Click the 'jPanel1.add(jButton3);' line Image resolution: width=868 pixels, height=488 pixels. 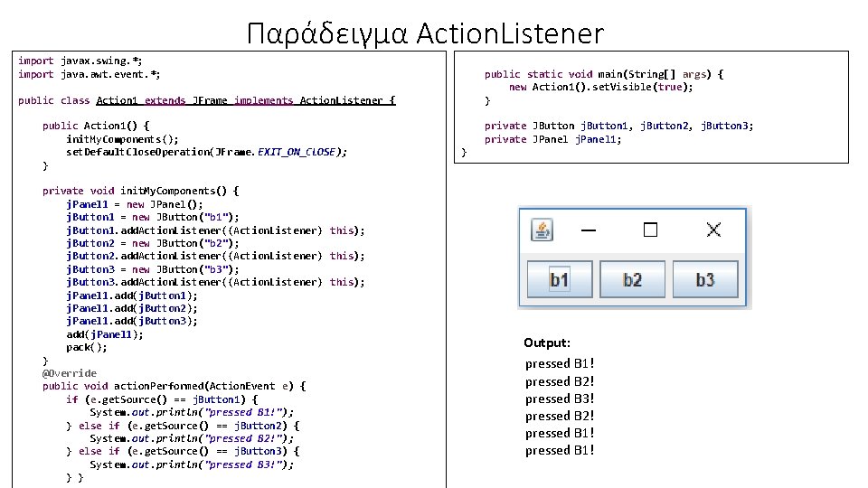[132, 321]
